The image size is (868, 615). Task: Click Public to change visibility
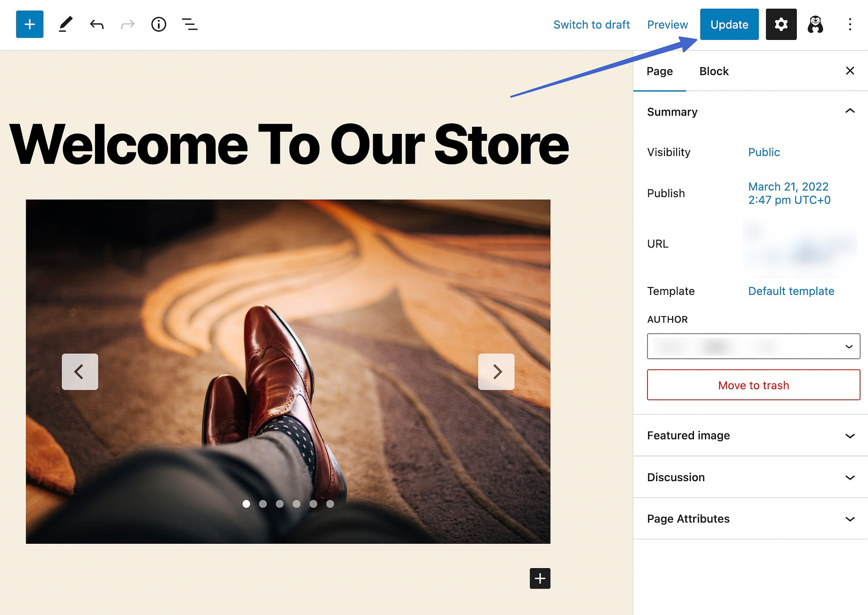click(763, 152)
